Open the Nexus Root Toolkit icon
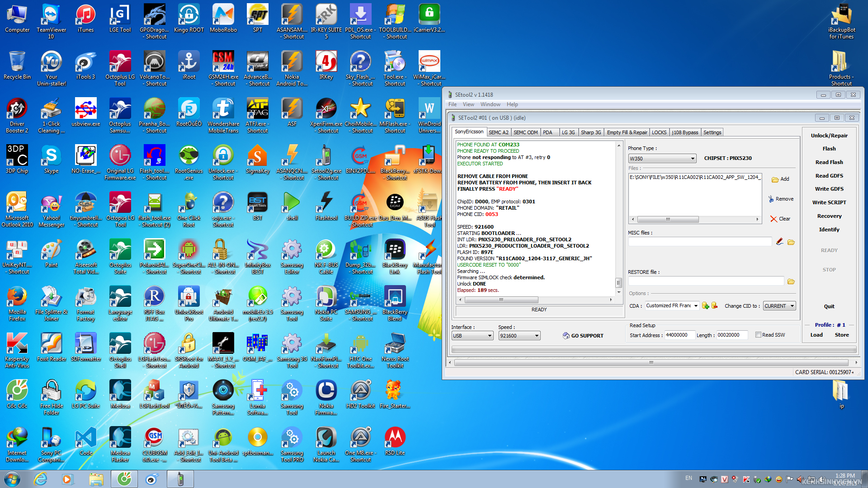 click(395, 350)
